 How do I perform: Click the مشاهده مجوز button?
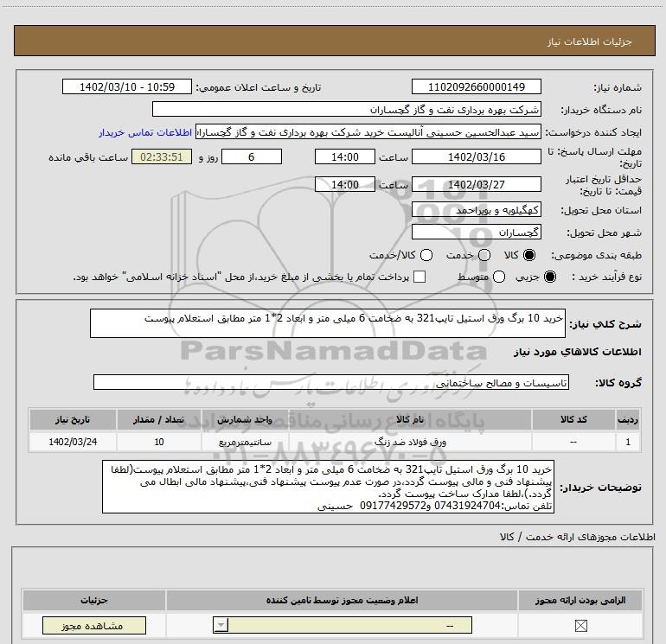coord(94,625)
